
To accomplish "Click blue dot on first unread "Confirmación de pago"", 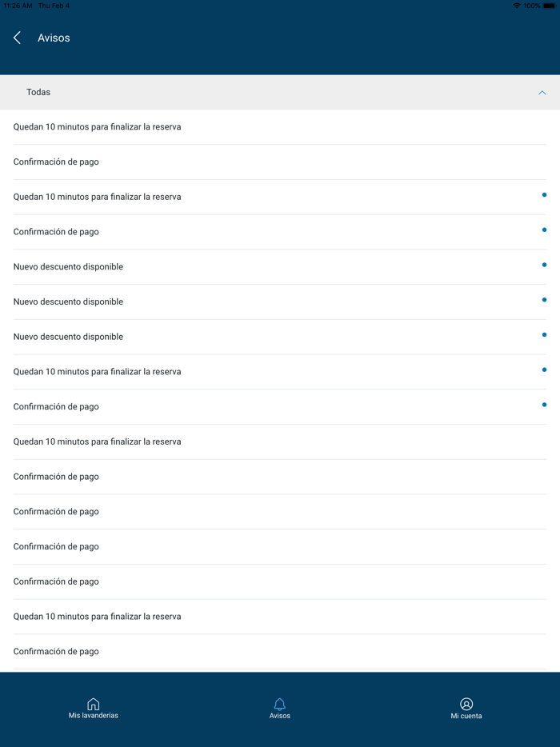I will (544, 230).
